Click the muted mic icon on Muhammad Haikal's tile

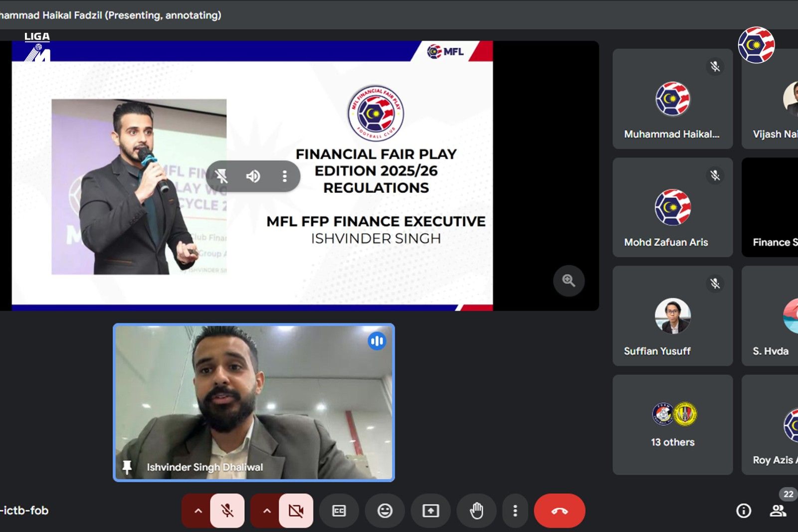[x=715, y=66]
